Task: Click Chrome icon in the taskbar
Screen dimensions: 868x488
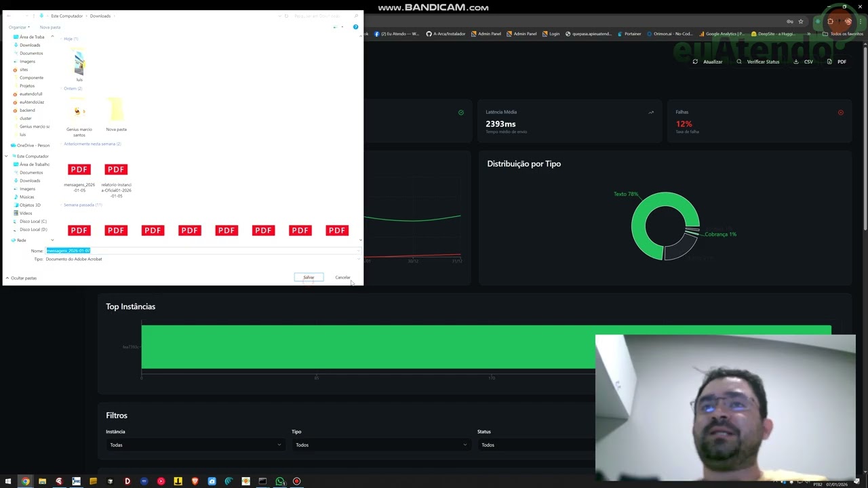Action: pos(25,481)
